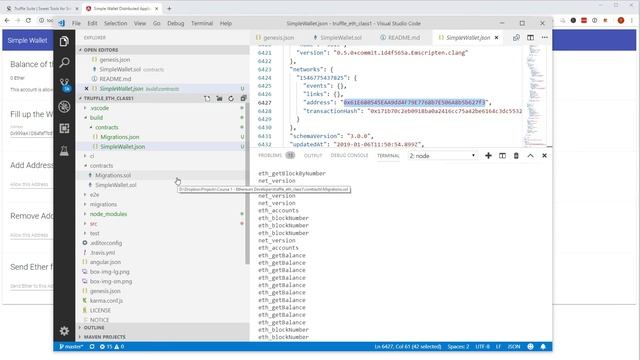Click the sync changes icon in status bar
The width and height of the screenshot is (640, 360).
click(x=92, y=347)
